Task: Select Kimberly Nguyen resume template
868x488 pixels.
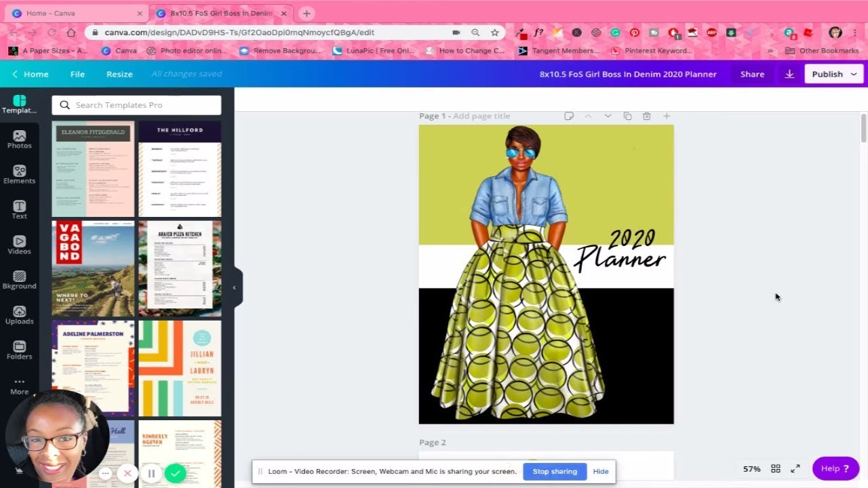Action: [180, 454]
